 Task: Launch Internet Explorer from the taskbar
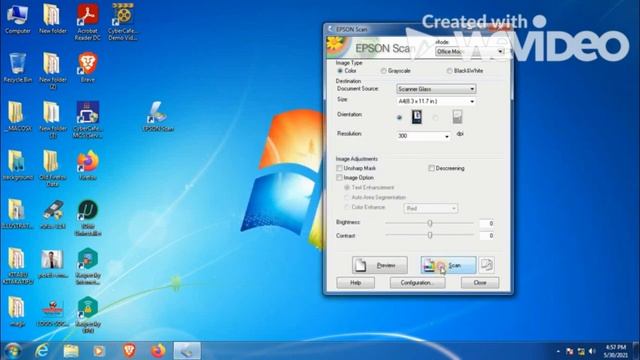click(x=42, y=351)
